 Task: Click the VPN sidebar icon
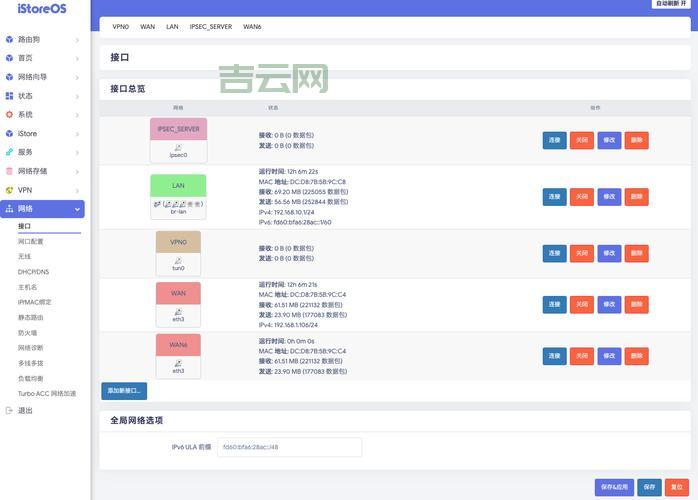pos(9,190)
